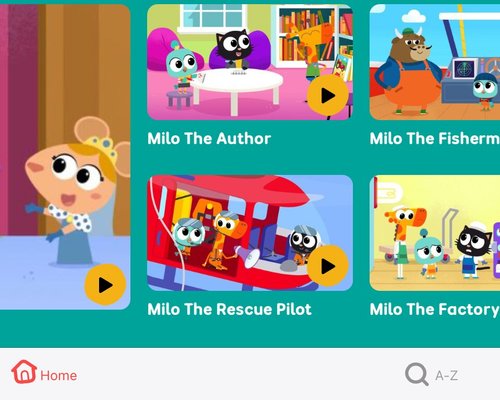Click the "Milo The Author" title text
This screenshot has height=400, width=500.
tap(209, 138)
